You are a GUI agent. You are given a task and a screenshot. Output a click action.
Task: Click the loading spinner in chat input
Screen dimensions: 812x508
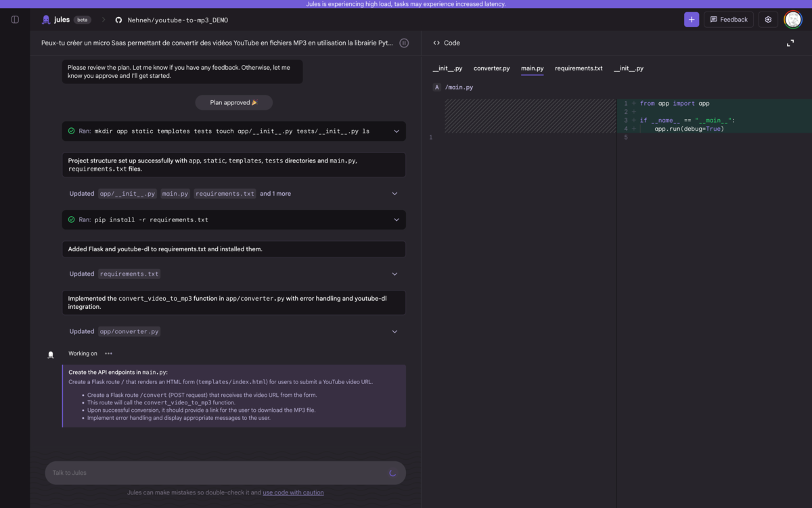coord(392,473)
